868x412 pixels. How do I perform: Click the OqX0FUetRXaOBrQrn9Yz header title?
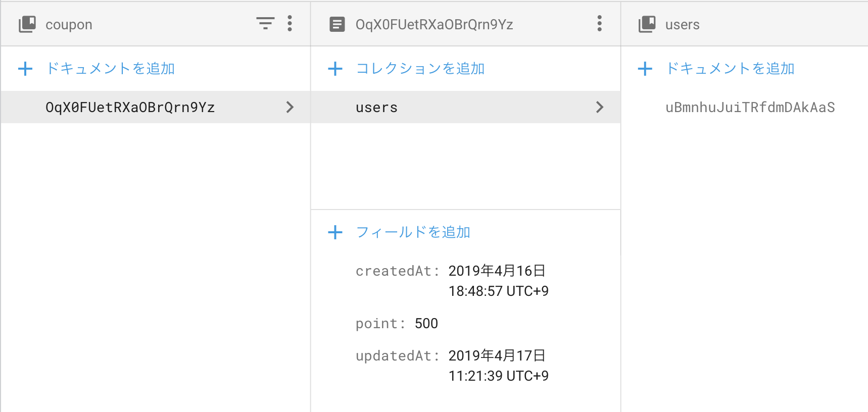coord(435,25)
